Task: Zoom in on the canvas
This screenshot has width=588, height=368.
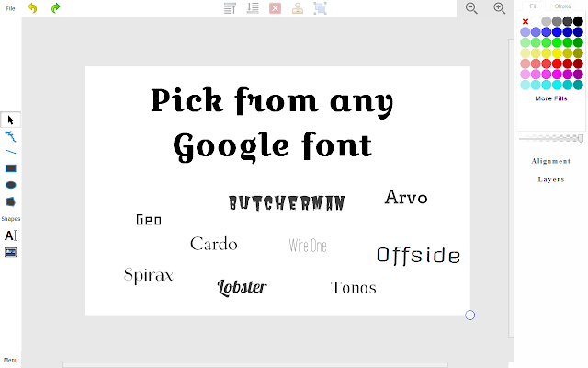Action: pos(500,8)
